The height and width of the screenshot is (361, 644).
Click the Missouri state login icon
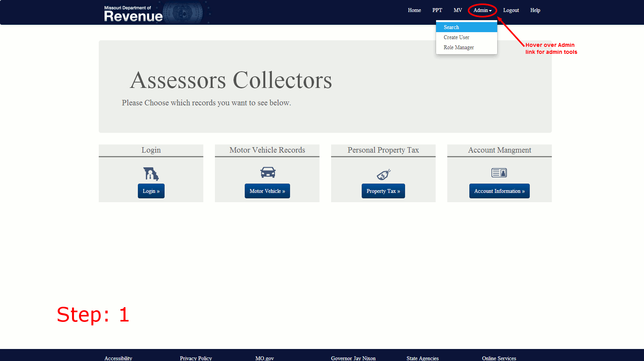(x=151, y=174)
